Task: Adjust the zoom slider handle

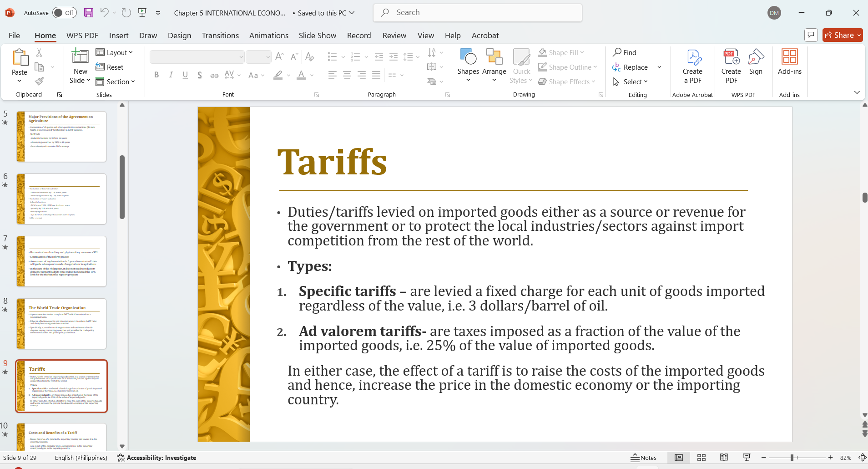Action: [792, 458]
